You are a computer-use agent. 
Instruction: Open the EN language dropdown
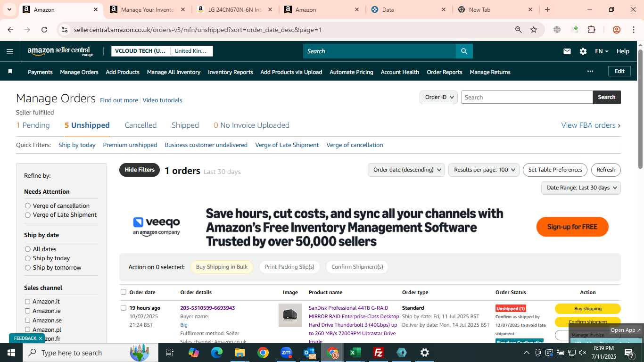[602, 51]
